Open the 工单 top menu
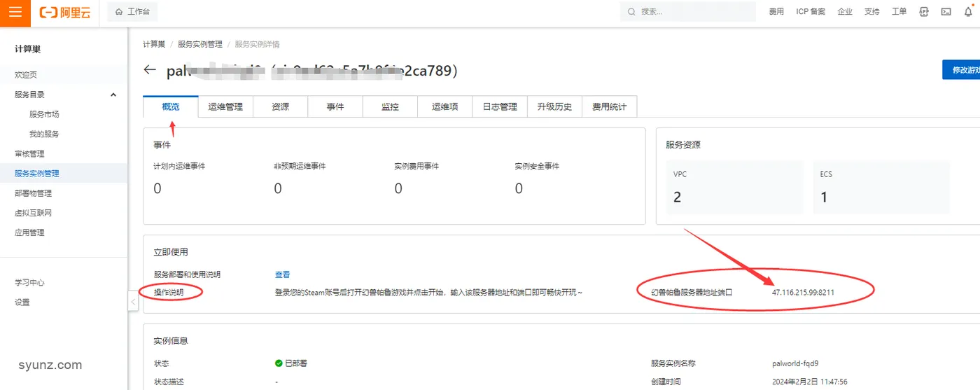Viewport: 980px width, 390px height. [899, 12]
